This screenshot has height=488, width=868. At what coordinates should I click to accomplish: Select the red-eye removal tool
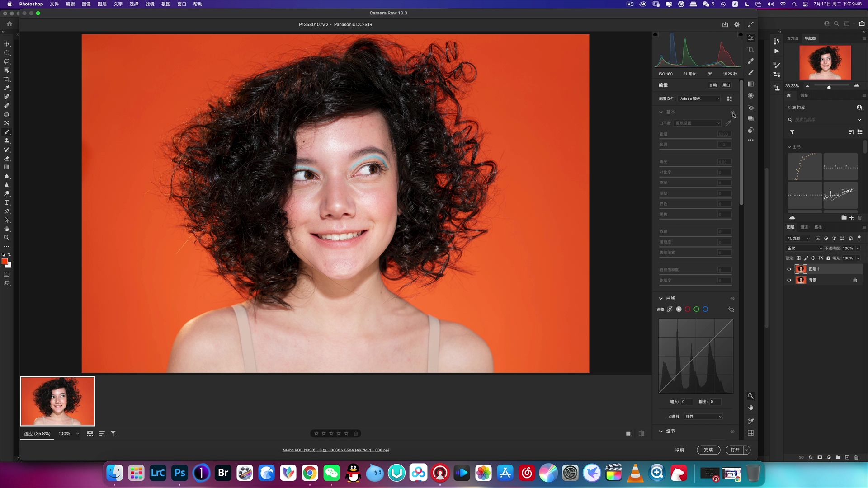[750, 108]
